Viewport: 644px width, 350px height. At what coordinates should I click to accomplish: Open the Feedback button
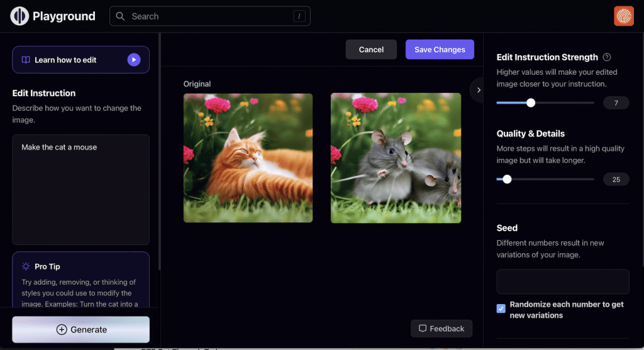click(441, 329)
